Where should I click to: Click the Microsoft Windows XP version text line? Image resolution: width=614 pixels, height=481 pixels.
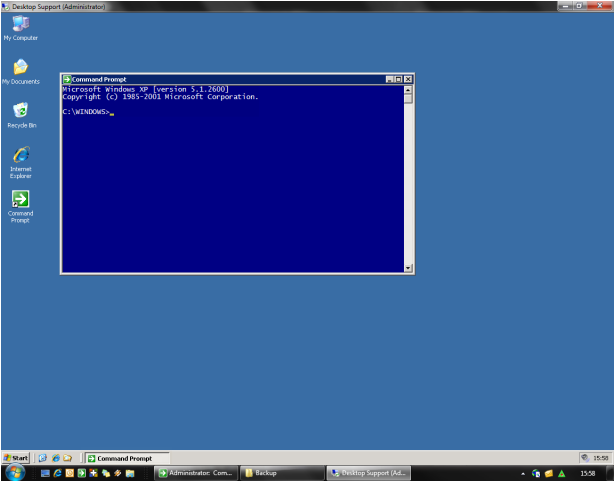145,89
